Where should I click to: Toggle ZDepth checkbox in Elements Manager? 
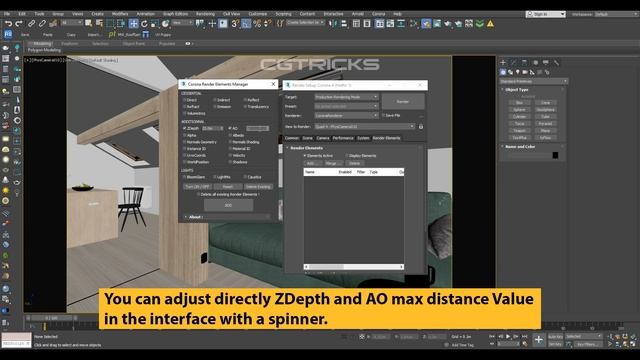(x=185, y=128)
